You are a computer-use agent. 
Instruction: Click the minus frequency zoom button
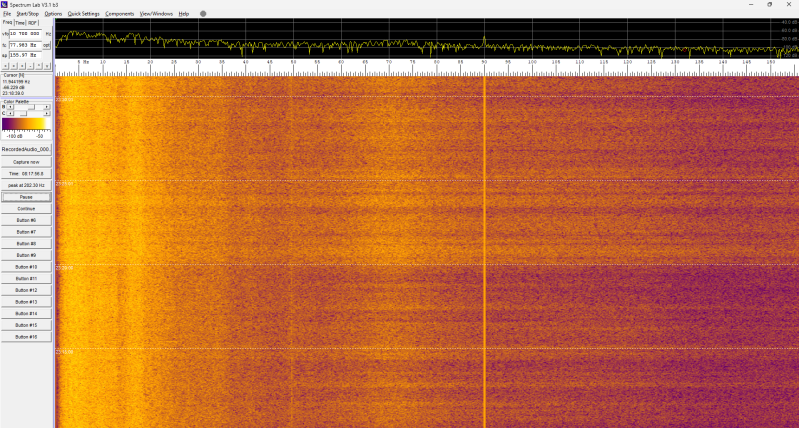(31, 66)
